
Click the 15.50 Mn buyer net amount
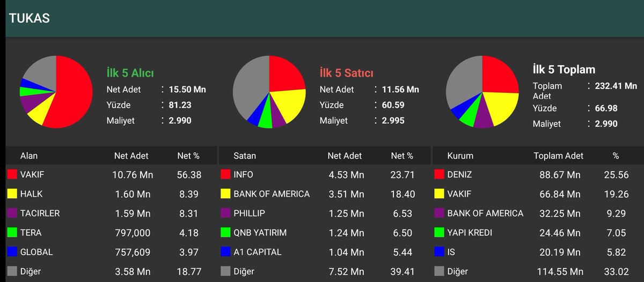pyautogui.click(x=187, y=90)
